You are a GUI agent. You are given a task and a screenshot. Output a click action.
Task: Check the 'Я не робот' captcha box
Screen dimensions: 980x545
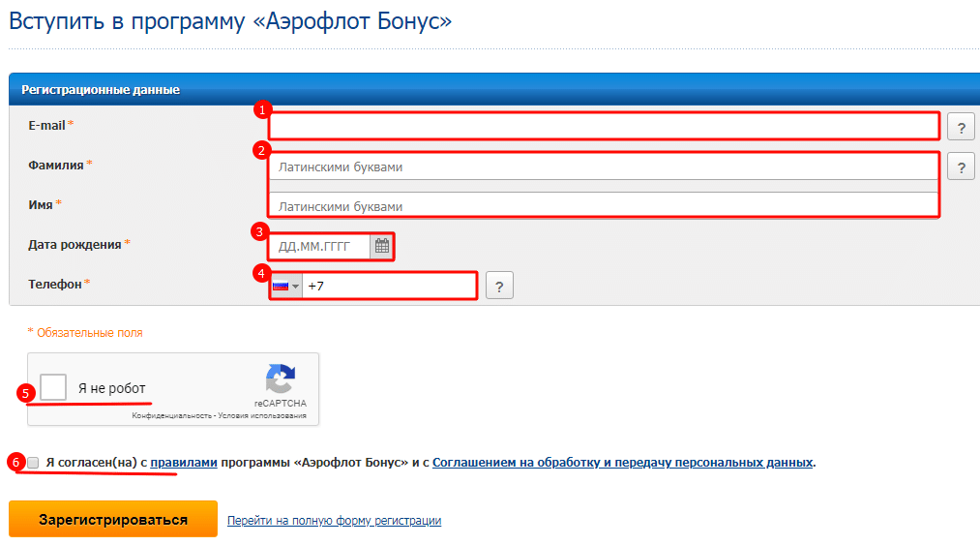[x=53, y=387]
